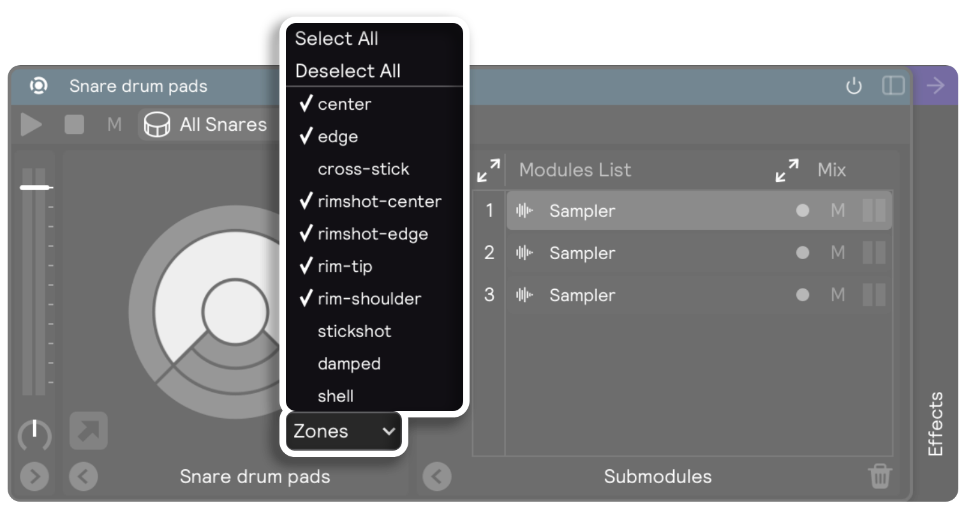Screen dimensions: 980x517
Task: Open the Zones dropdown
Action: 344,431
